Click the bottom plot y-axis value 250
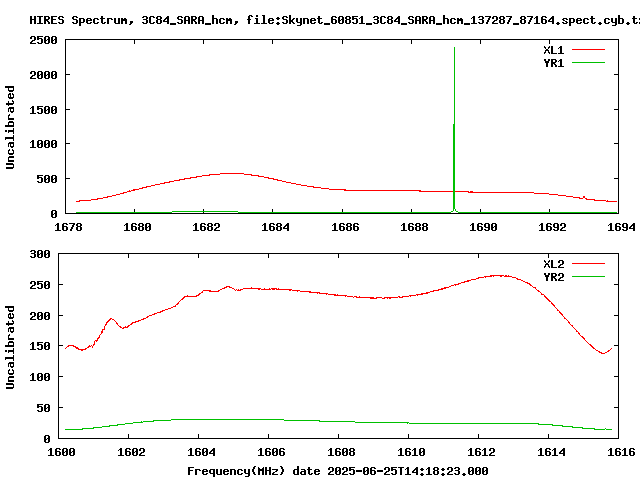 (40, 285)
